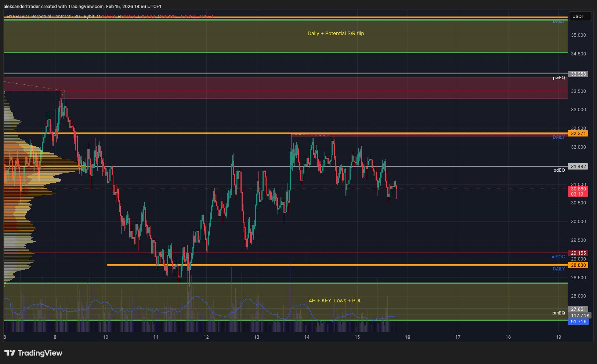Click the pmEQ line label
The width and height of the screenshot is (597, 364).
point(558,313)
